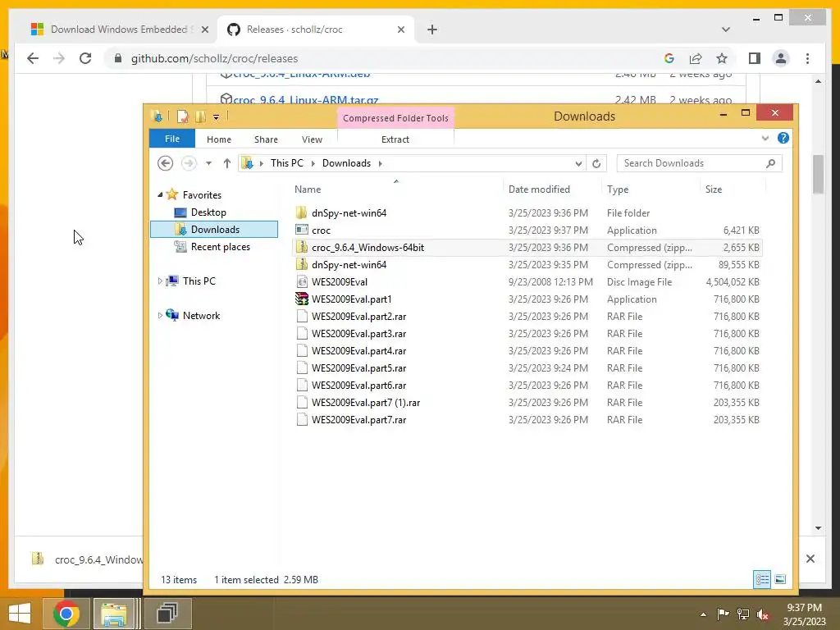Click Properties icon in Explorer quick access toolbar
The height and width of the screenshot is (630, 840).
pos(183,116)
